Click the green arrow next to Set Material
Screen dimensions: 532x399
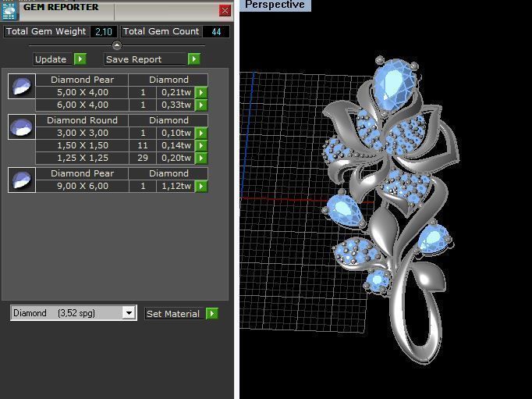(212, 313)
